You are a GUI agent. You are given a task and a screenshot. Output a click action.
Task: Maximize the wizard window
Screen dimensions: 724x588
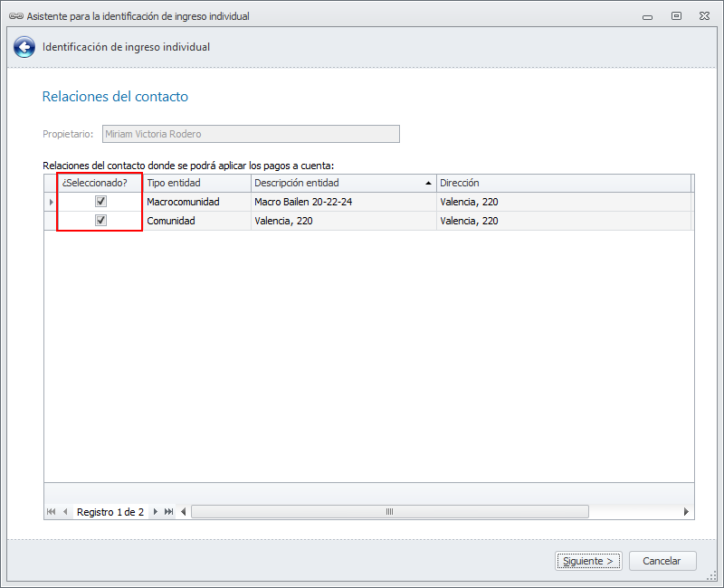tap(676, 16)
